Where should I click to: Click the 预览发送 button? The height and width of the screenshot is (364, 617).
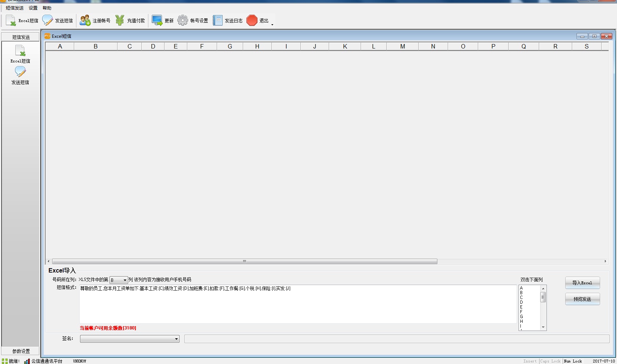[x=582, y=299]
